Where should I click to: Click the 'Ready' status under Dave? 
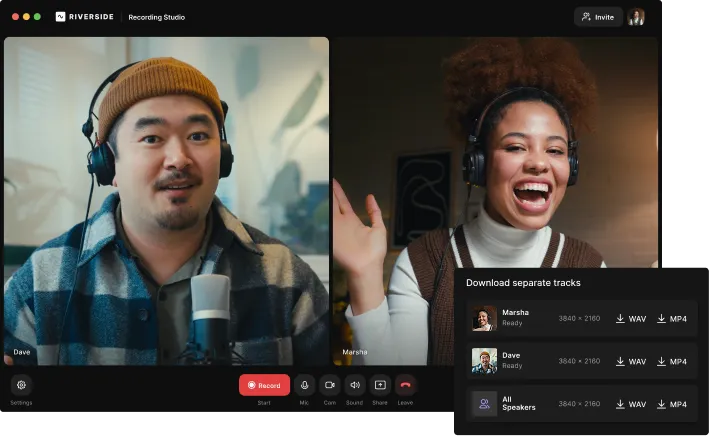click(x=512, y=365)
